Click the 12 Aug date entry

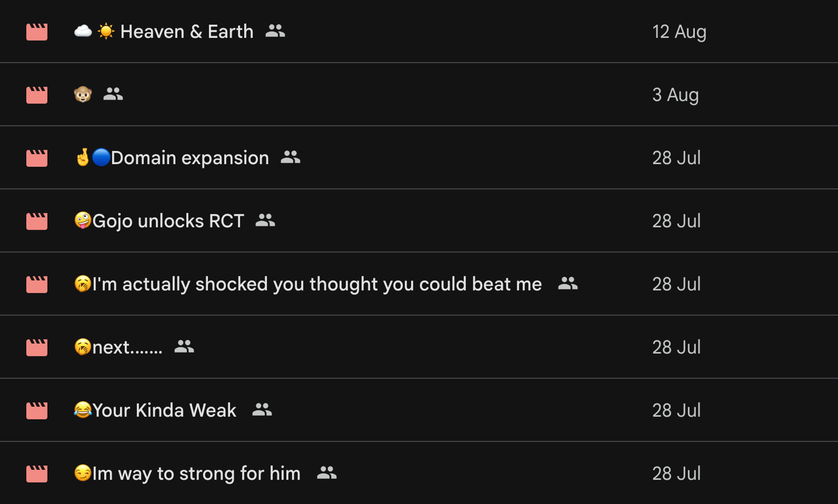click(679, 32)
